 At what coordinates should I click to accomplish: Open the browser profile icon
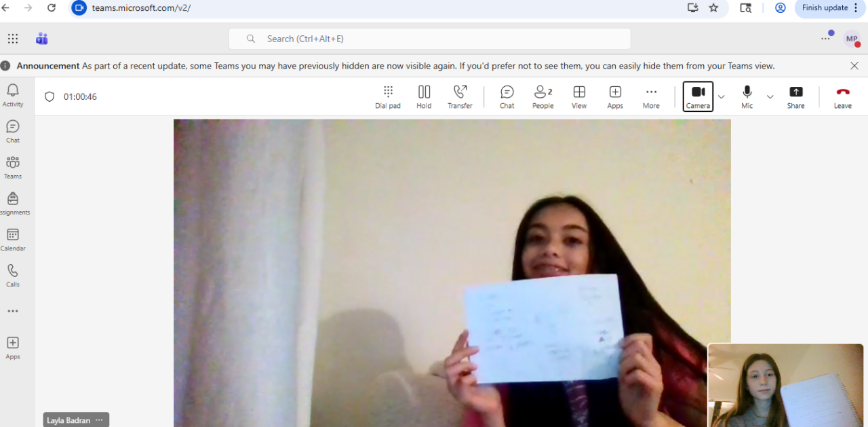tap(781, 7)
